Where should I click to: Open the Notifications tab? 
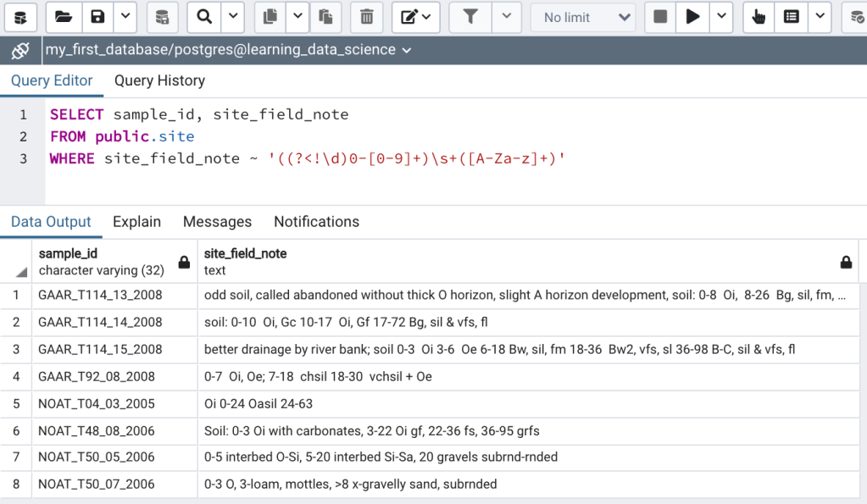pos(316,222)
